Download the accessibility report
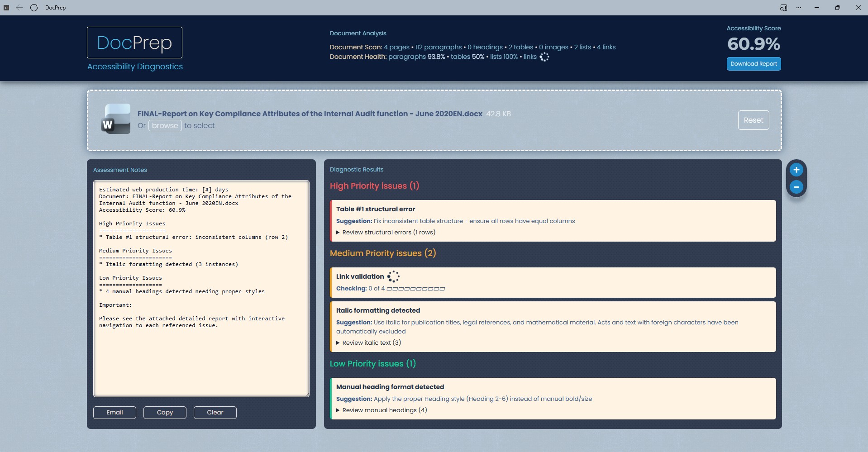Screen dimensions: 868x452 [x=754, y=64]
